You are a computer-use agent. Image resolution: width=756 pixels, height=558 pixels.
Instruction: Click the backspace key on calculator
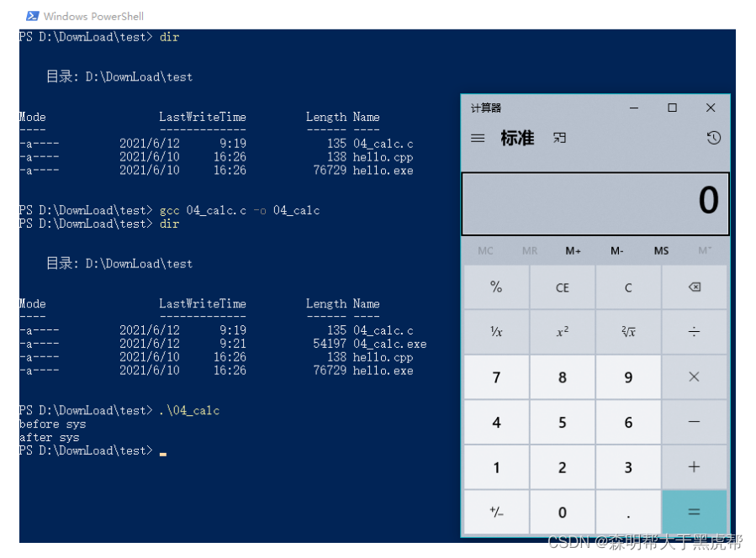click(695, 287)
